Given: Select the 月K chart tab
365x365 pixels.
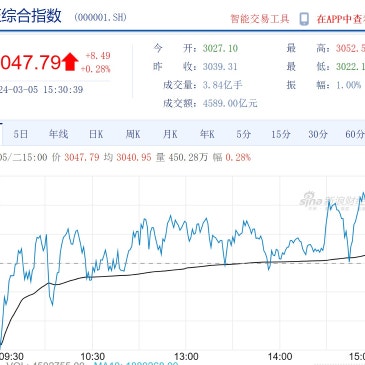Looking at the screenshot, I should 170,134.
